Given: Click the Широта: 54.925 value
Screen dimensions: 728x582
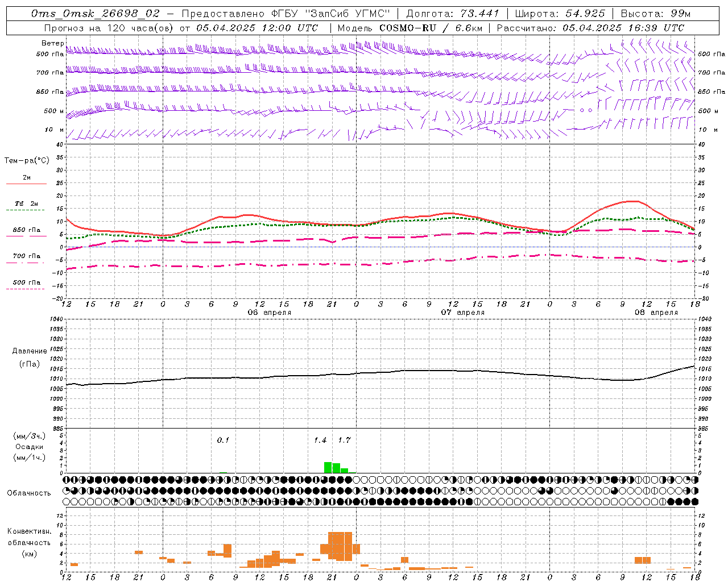Looking at the screenshot, I should [x=560, y=13].
